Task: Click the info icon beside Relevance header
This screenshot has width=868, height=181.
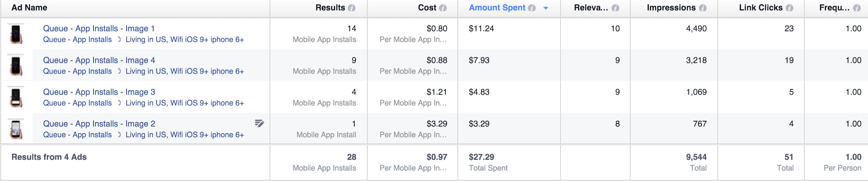Action: 615,8
